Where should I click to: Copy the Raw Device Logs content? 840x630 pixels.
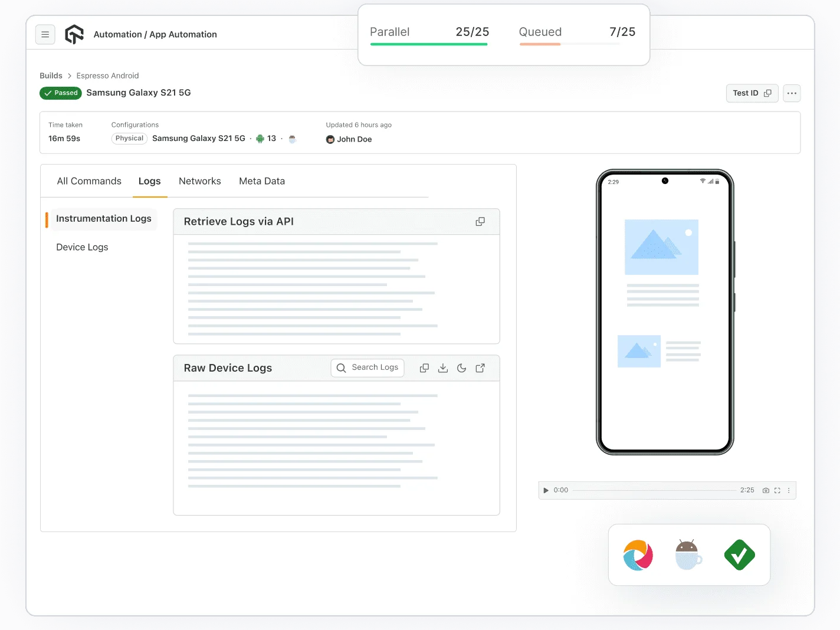[x=424, y=367]
